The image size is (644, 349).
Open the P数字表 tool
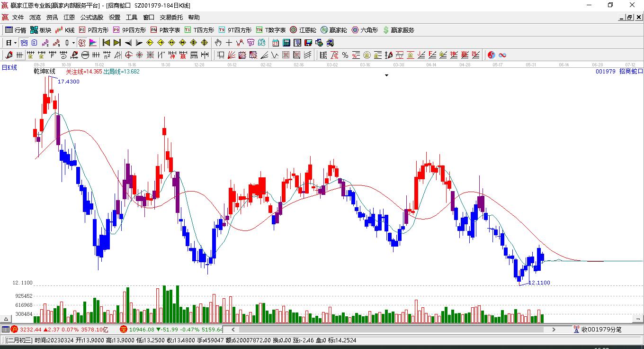pyautogui.click(x=165, y=30)
